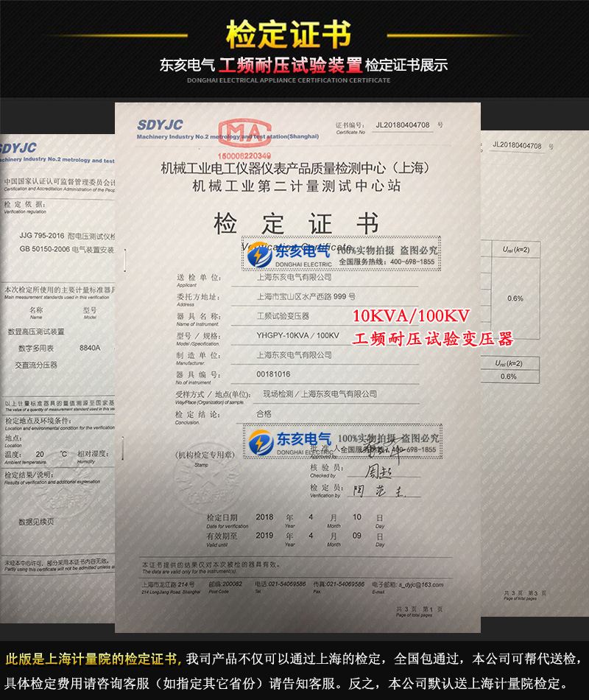Click verification year 2018
Screen dimensions: 589x700
coord(264,517)
